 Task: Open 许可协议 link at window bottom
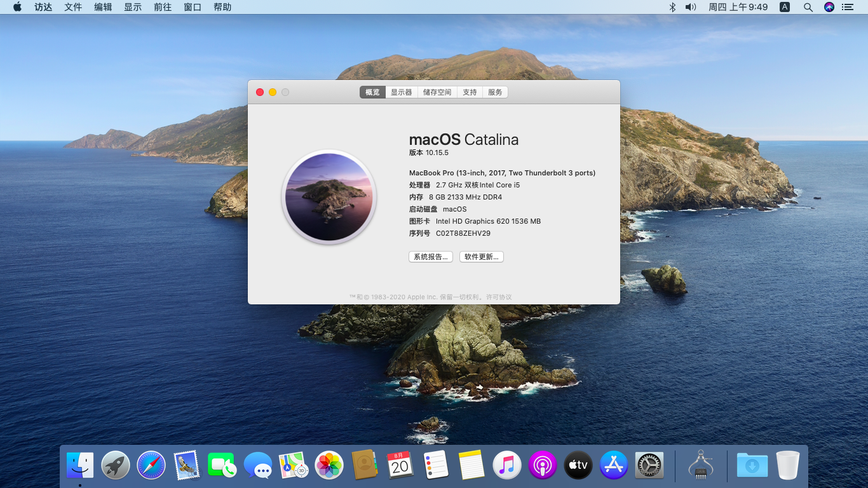click(499, 297)
